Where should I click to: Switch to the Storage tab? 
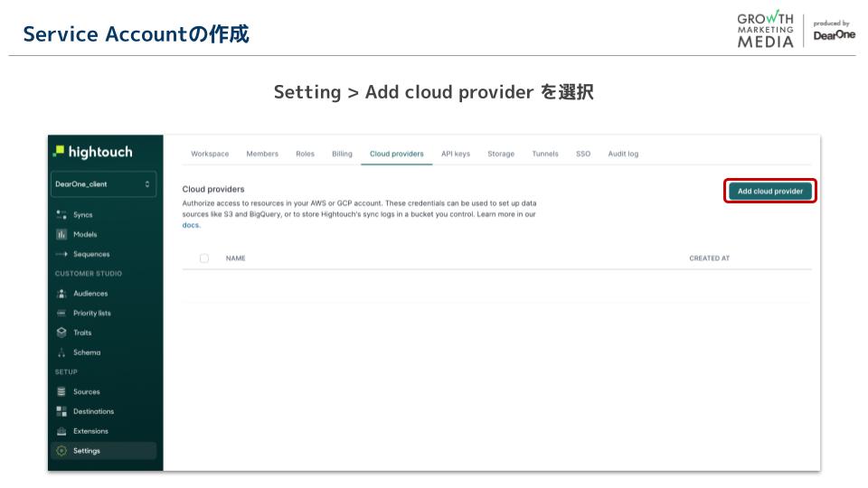[501, 154]
